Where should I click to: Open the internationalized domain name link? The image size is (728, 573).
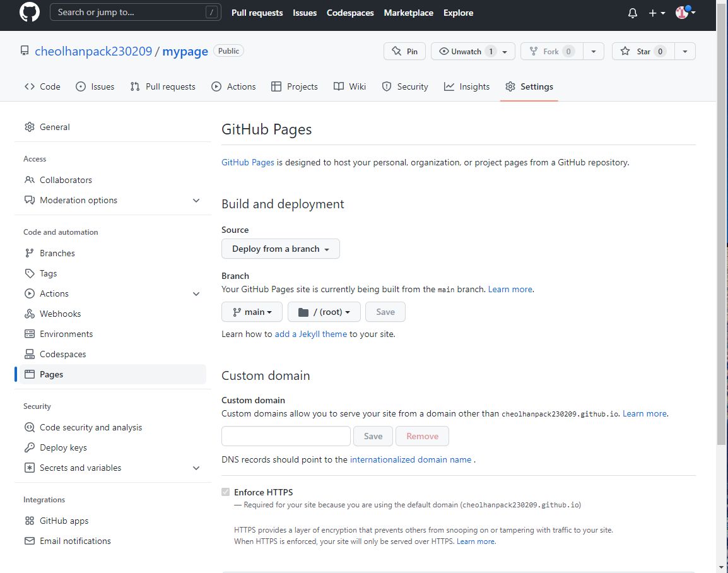pyautogui.click(x=411, y=459)
